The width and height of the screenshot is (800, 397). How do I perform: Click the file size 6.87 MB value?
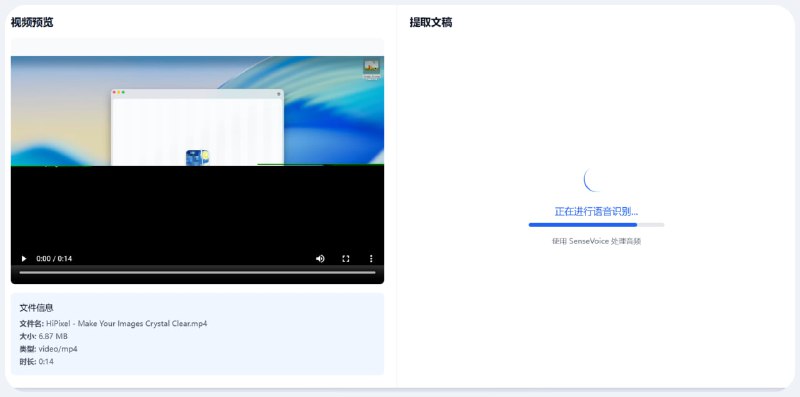pyautogui.click(x=53, y=336)
